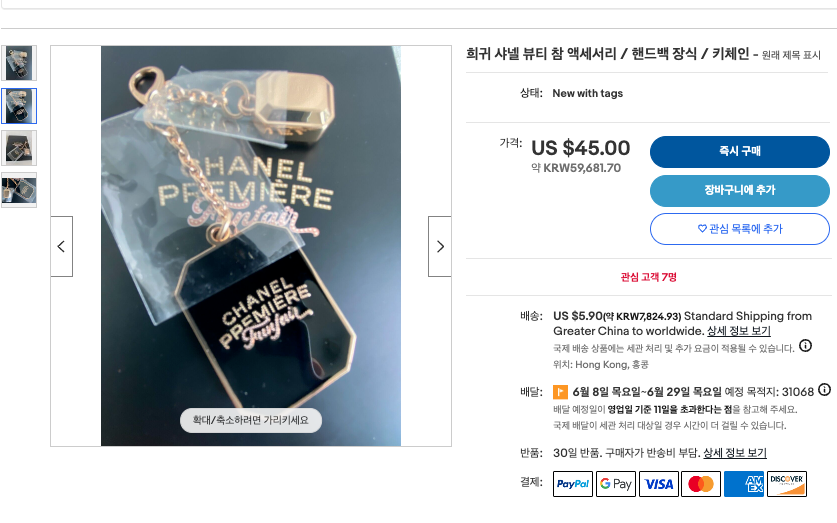
Task: Toggle 관심 목록에 추가 watchlist heart button
Action: 739,229
